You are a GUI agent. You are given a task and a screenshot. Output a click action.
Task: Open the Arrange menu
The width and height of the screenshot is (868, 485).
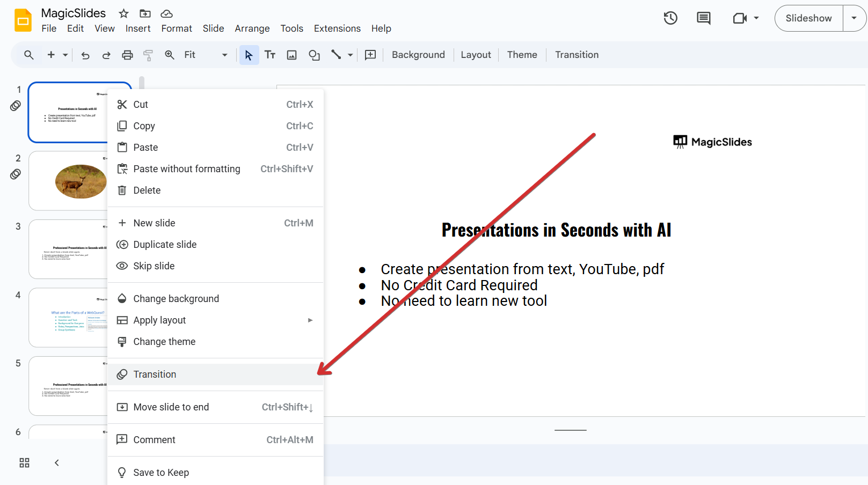[252, 28]
